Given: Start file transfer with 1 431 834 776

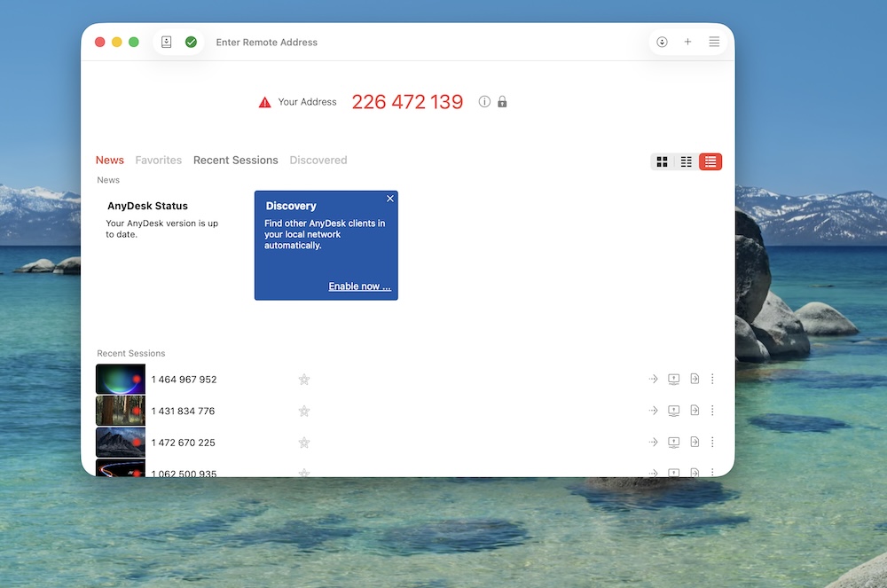Looking at the screenshot, I should click(695, 411).
